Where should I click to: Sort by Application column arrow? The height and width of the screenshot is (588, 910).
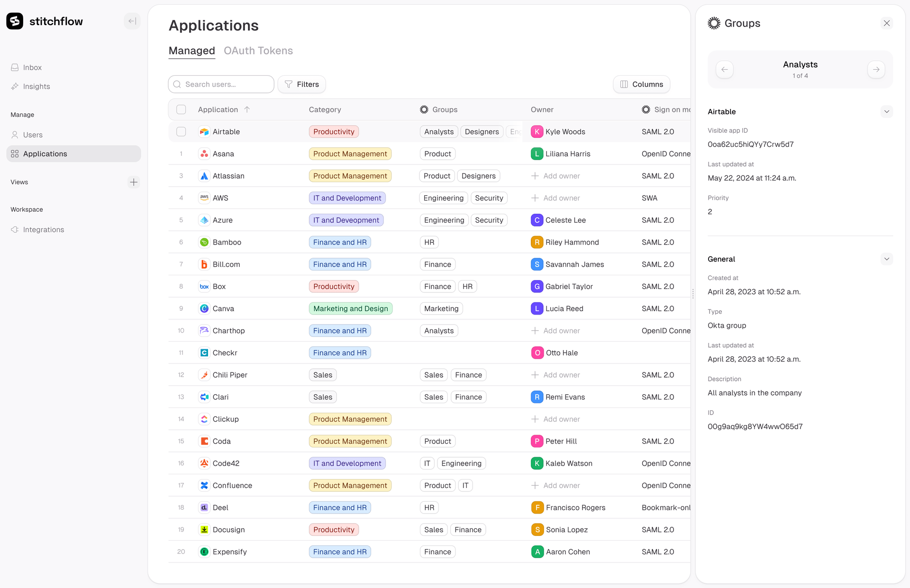point(247,109)
